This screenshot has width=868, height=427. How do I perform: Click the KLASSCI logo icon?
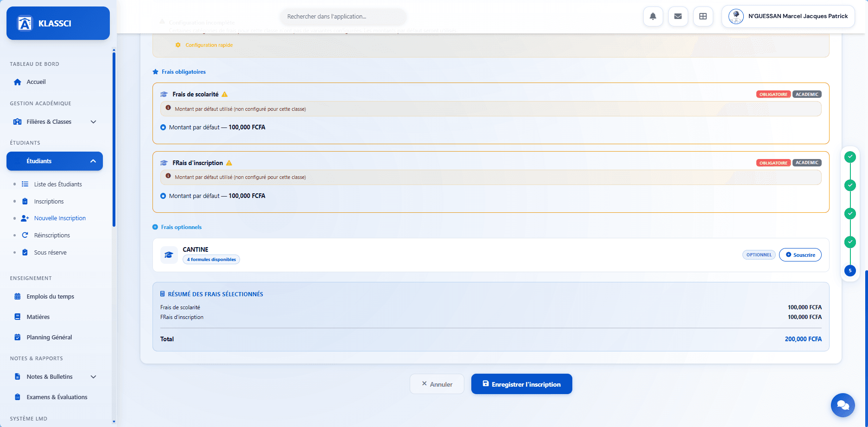(25, 23)
